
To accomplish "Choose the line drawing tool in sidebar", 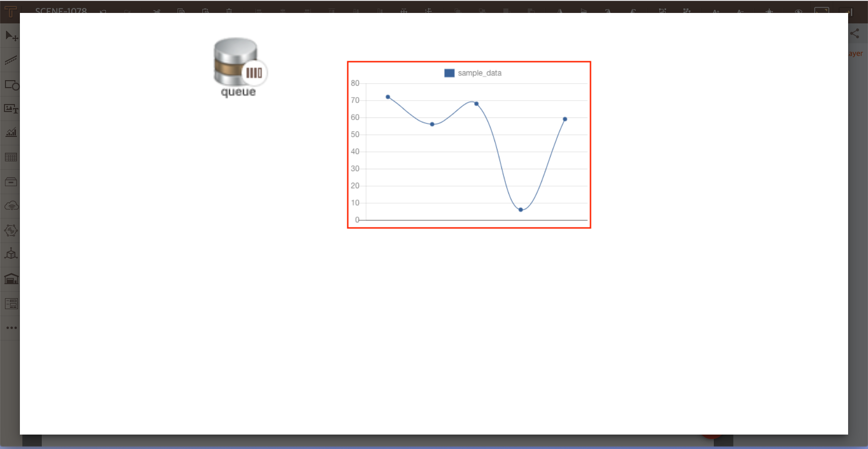I will pos(11,61).
